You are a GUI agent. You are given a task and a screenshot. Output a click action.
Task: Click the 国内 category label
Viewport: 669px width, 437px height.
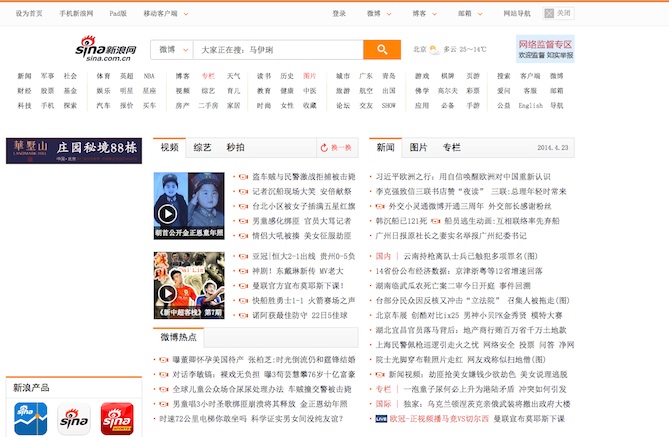tap(383, 256)
